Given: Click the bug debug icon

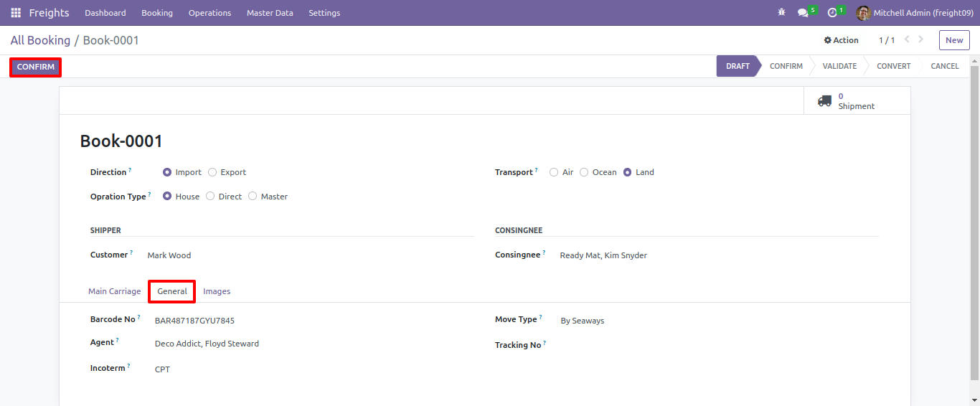Looking at the screenshot, I should click(781, 13).
